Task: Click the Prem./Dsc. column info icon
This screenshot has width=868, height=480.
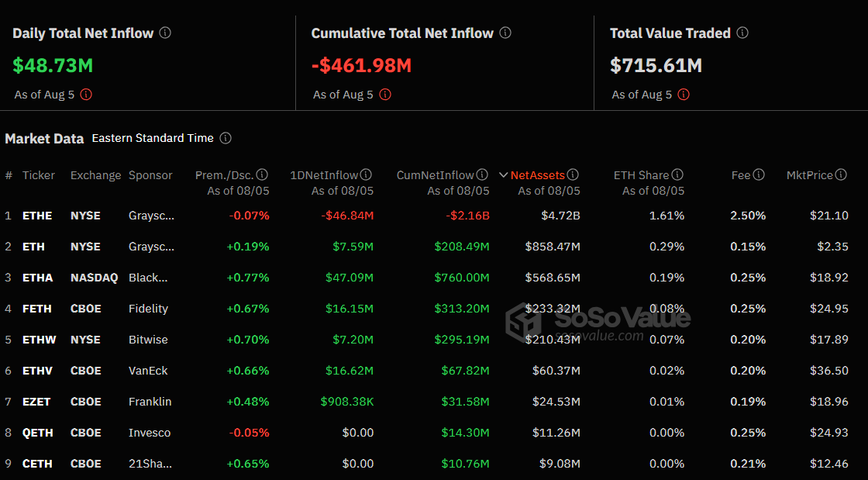Action: tap(263, 175)
